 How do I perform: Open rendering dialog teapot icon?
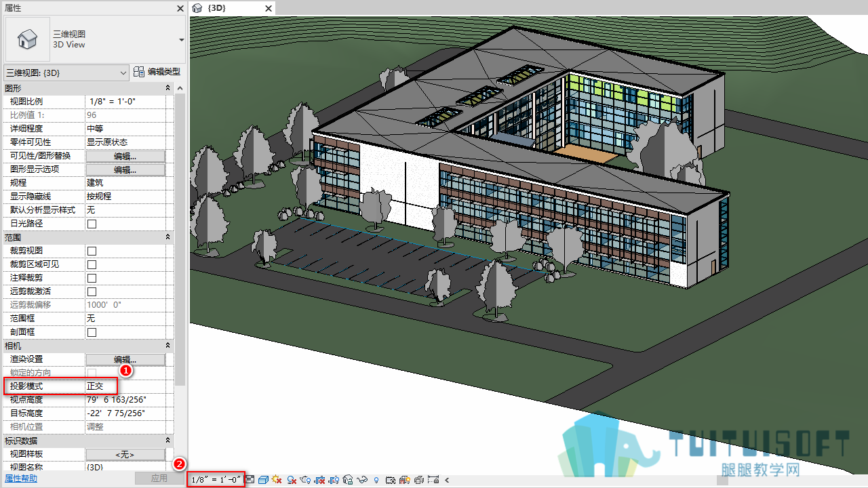305,480
